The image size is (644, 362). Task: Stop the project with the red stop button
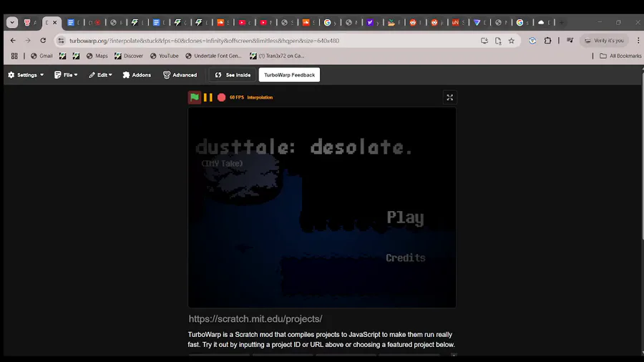[x=221, y=97]
